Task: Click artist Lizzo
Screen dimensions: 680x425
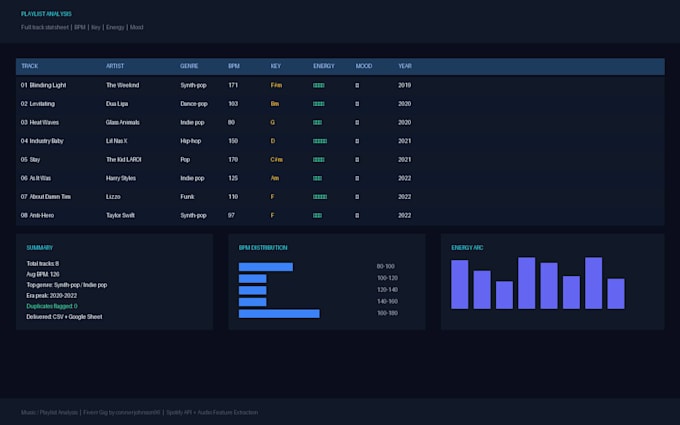Action: click(113, 197)
